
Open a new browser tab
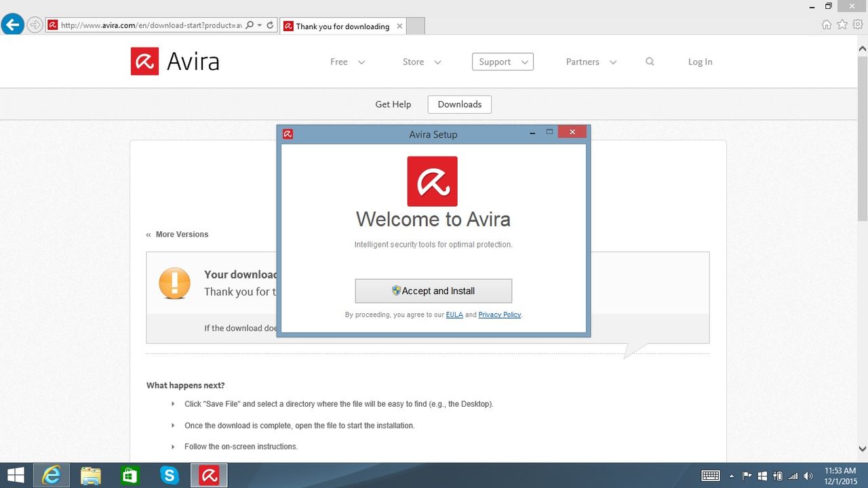tap(416, 26)
